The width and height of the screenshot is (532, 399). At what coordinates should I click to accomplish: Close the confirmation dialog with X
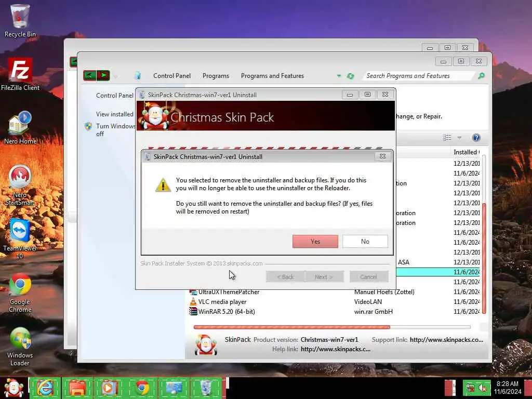coord(382,156)
